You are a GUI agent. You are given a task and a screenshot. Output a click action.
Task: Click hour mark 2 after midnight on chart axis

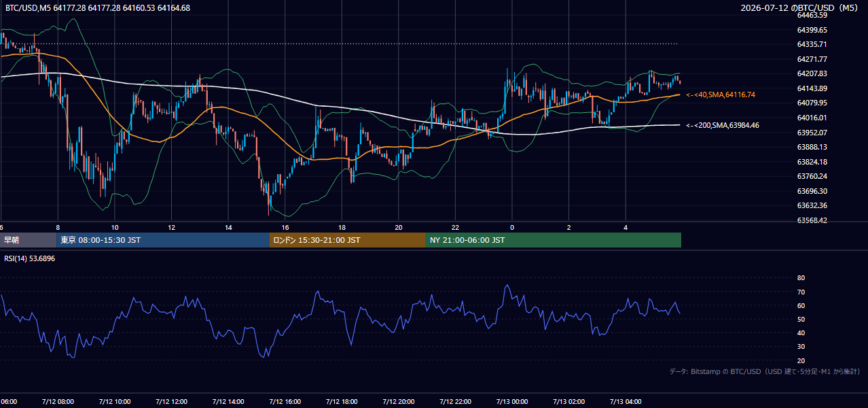(x=568, y=227)
